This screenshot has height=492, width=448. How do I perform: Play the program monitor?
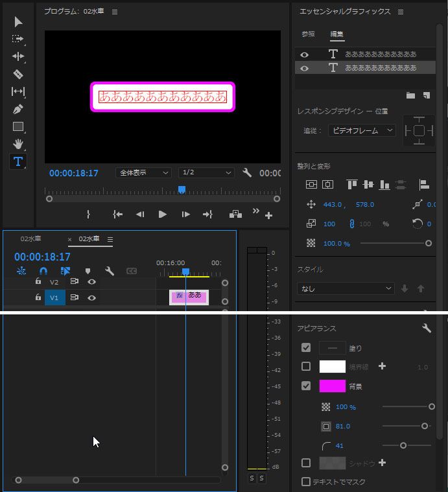click(x=163, y=215)
